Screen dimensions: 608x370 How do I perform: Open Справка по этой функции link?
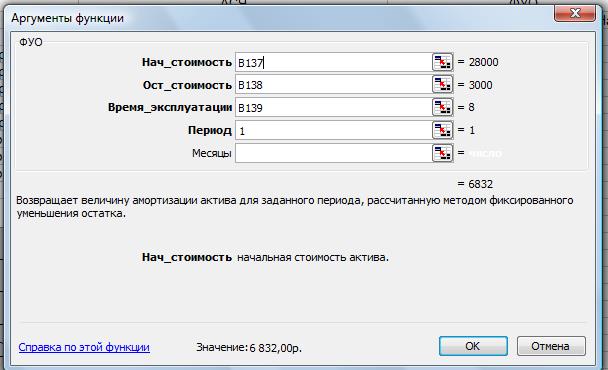click(84, 347)
